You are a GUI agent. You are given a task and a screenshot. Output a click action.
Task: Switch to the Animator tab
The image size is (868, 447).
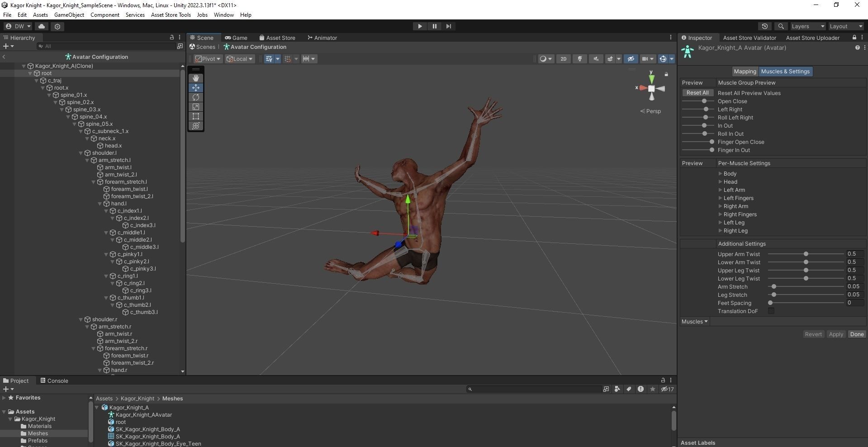tap(322, 38)
